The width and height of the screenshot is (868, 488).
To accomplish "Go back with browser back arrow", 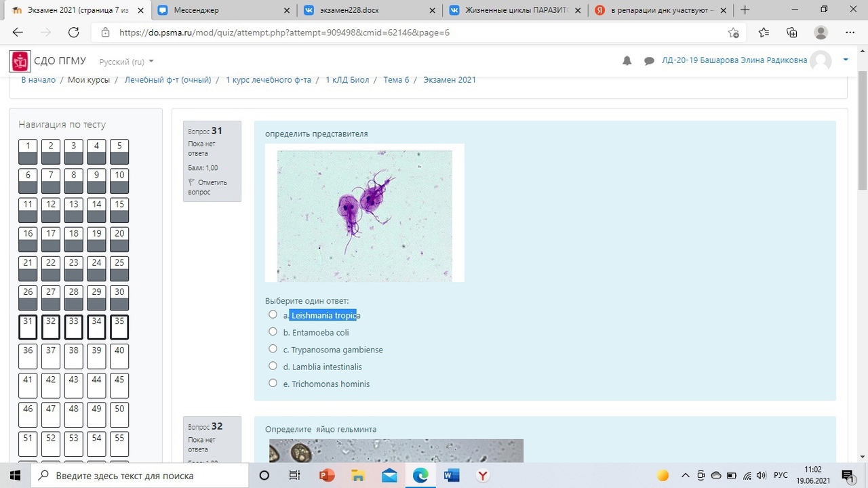I will pyautogui.click(x=18, y=32).
